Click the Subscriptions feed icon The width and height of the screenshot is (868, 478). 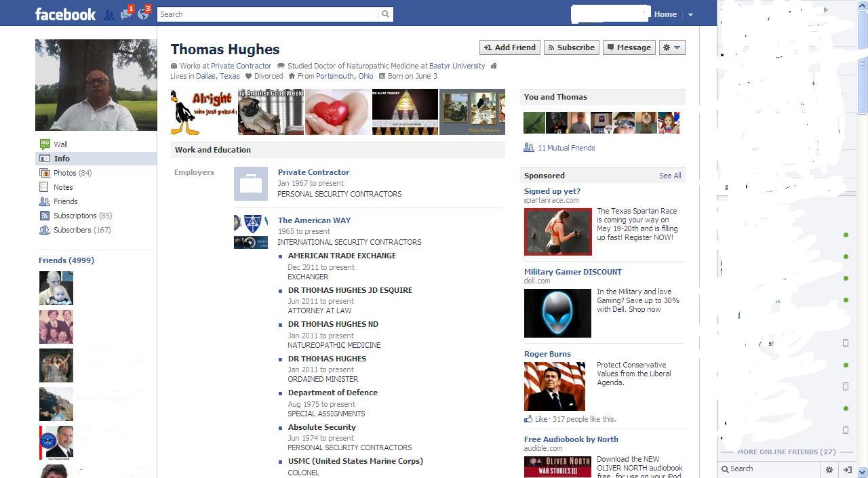(x=45, y=216)
